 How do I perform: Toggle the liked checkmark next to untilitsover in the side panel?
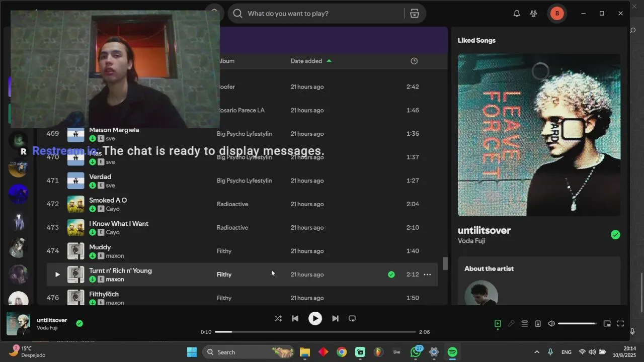pyautogui.click(x=615, y=235)
